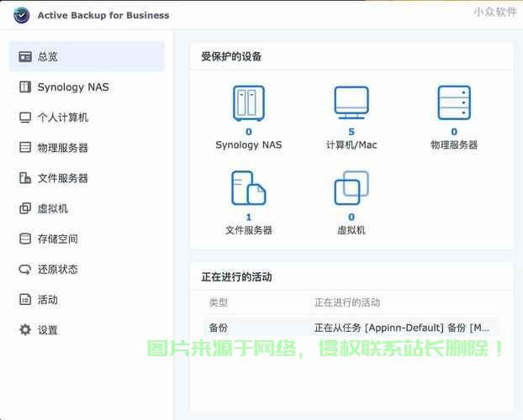
Task: Click the Synology NAS sidebar icon
Action: click(25, 87)
